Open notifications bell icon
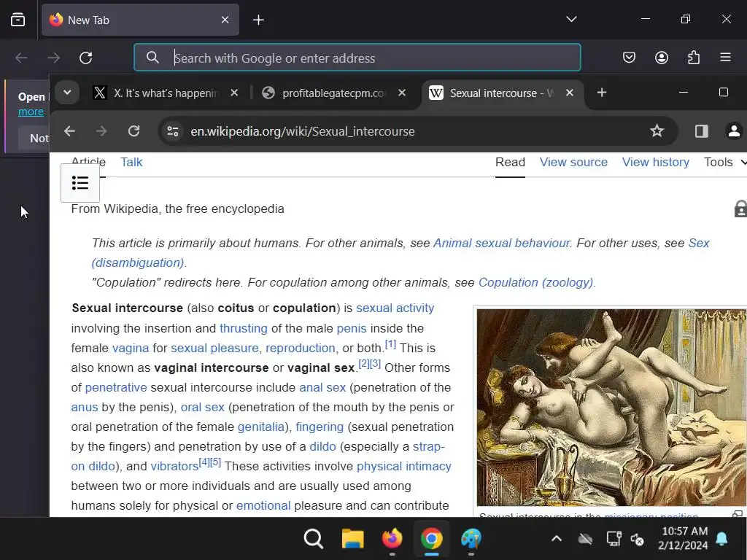Screen dimensions: 747x560 click(x=721, y=539)
